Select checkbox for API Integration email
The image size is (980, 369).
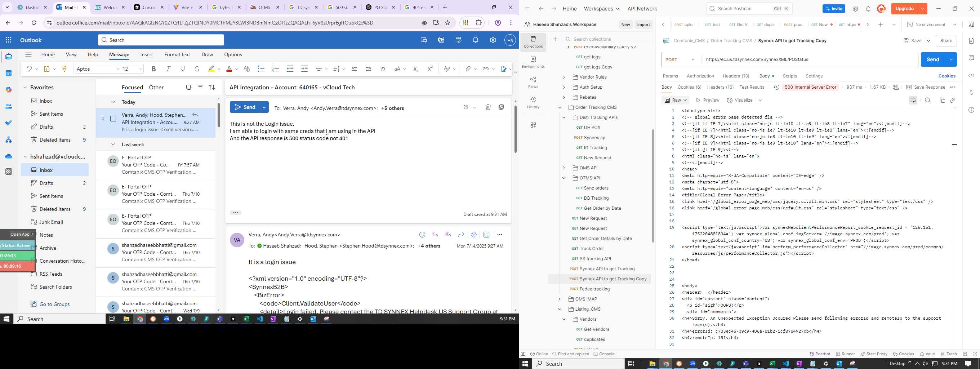tap(113, 119)
